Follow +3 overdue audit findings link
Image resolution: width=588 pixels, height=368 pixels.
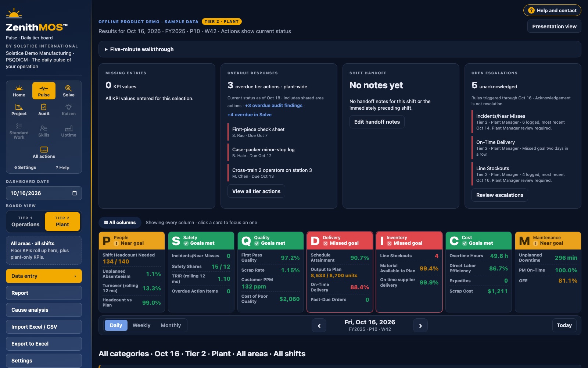pos(274,106)
